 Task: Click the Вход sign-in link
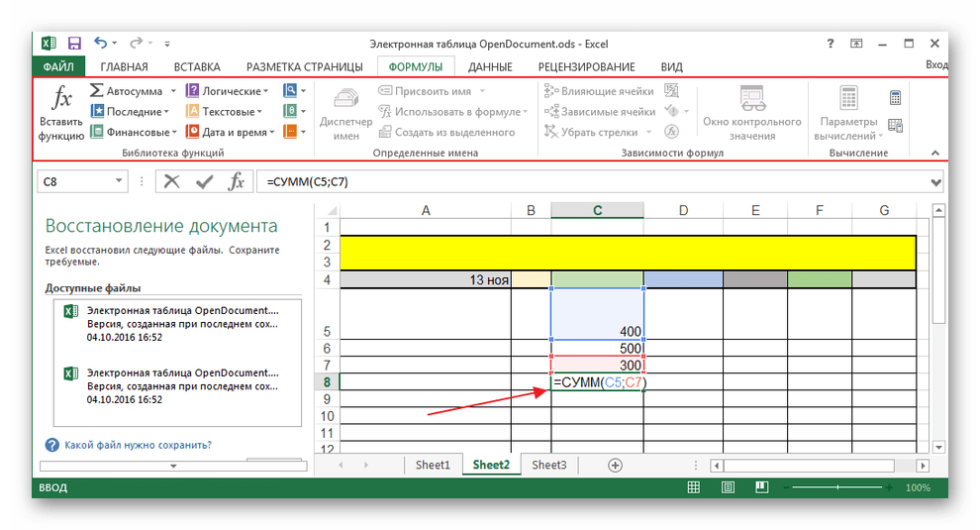pos(936,64)
